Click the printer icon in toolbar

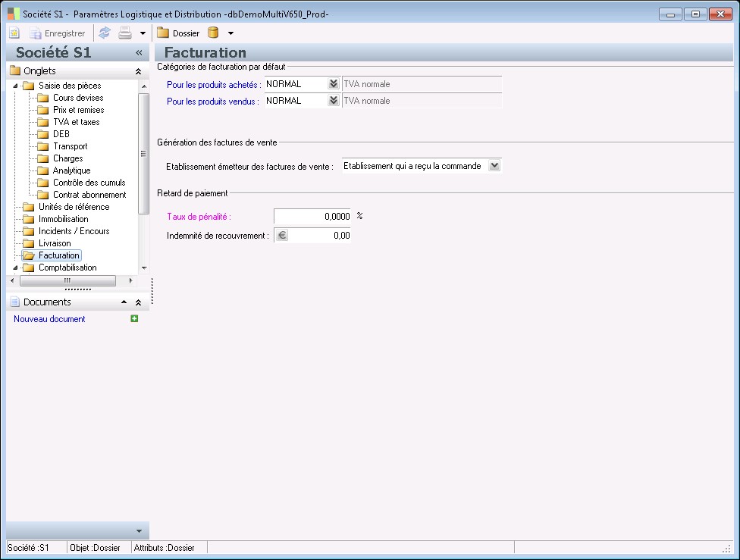125,33
